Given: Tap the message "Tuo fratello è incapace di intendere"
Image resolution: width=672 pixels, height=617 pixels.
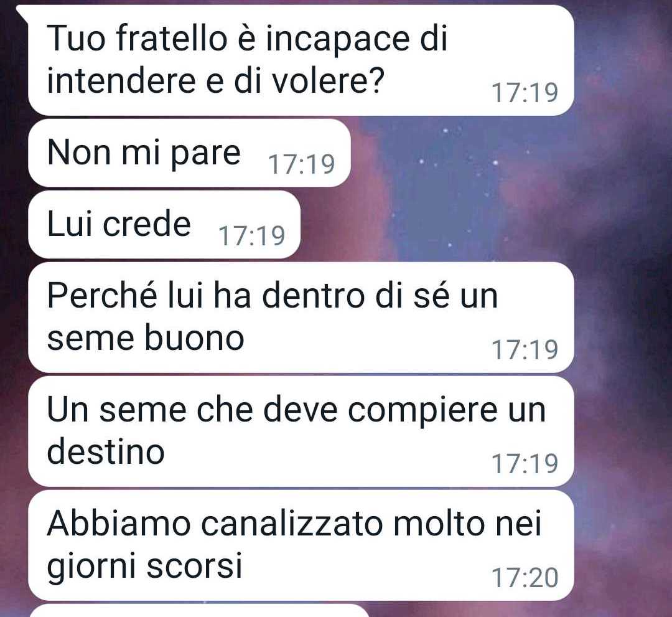Looking at the screenshot, I should point(301,60).
